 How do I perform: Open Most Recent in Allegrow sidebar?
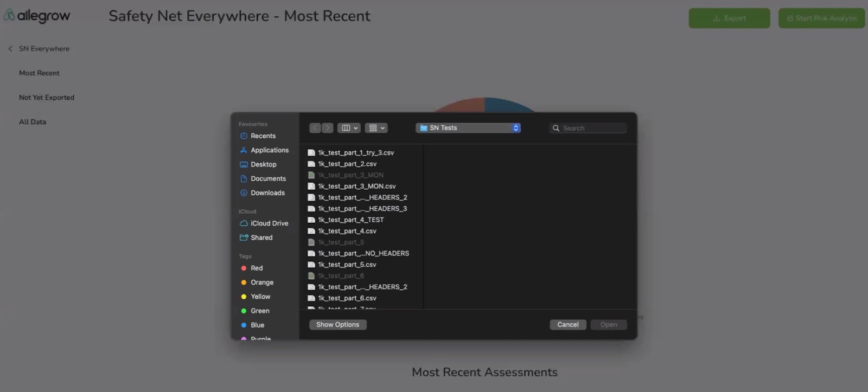[x=39, y=73]
